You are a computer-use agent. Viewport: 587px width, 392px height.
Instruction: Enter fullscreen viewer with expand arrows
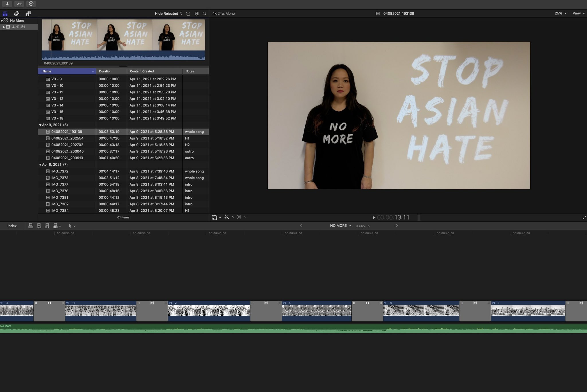tap(584, 217)
